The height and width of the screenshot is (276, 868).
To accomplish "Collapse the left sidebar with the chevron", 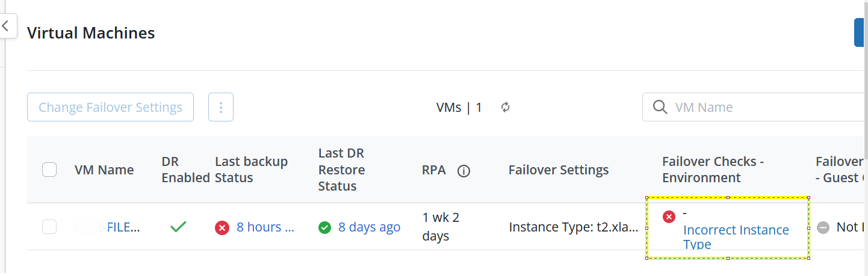I will click(x=6, y=26).
